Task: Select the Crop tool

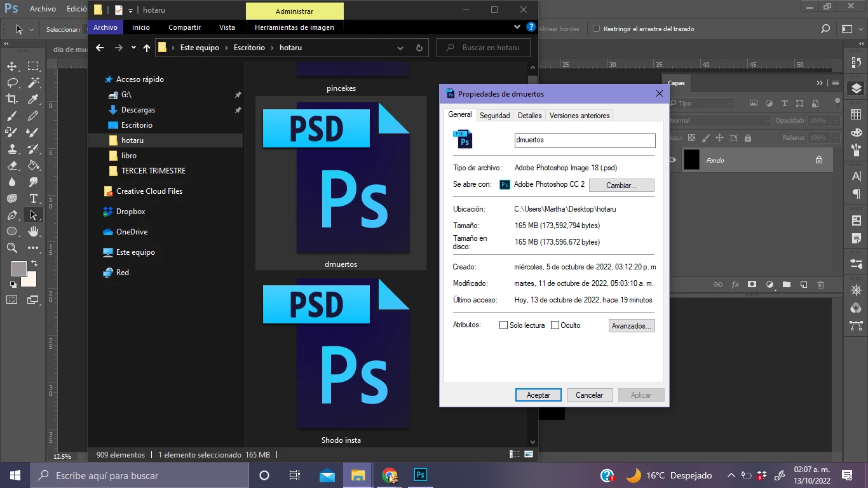Action: (12, 99)
